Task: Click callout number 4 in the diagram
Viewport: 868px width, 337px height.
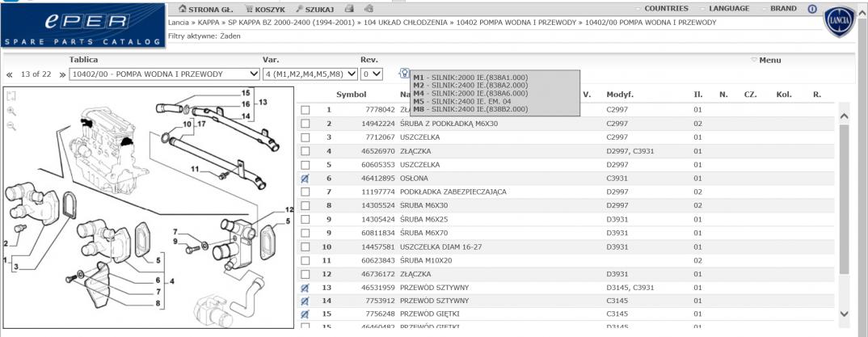Action: point(172,281)
